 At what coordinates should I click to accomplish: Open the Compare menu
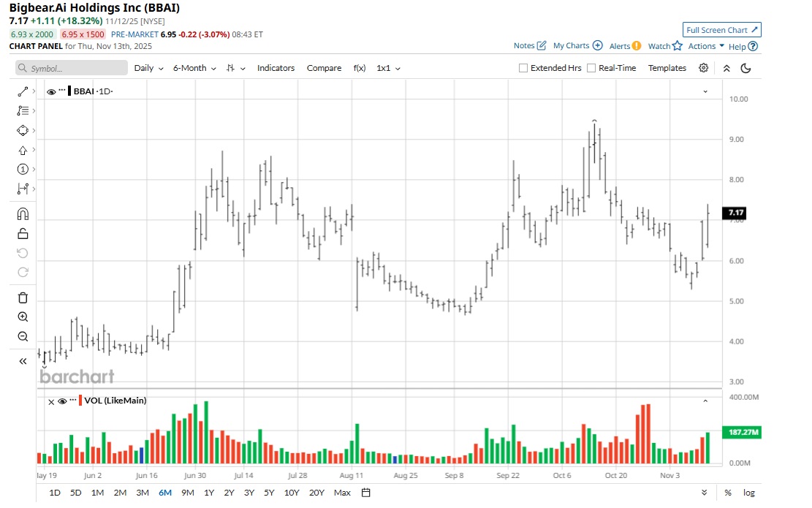click(325, 68)
